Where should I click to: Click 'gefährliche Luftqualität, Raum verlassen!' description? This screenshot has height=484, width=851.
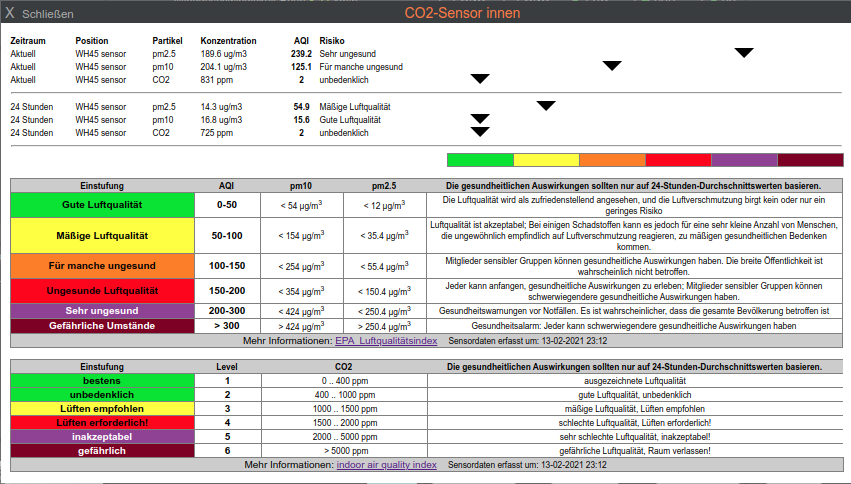click(634, 451)
